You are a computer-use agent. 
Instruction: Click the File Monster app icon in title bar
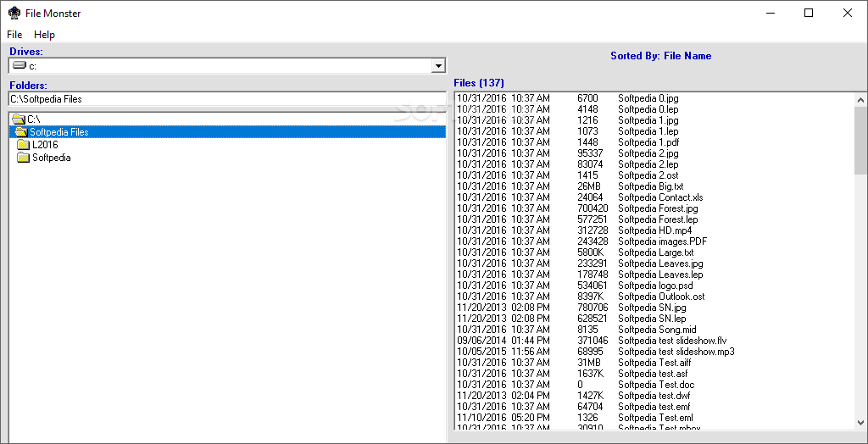[x=14, y=13]
